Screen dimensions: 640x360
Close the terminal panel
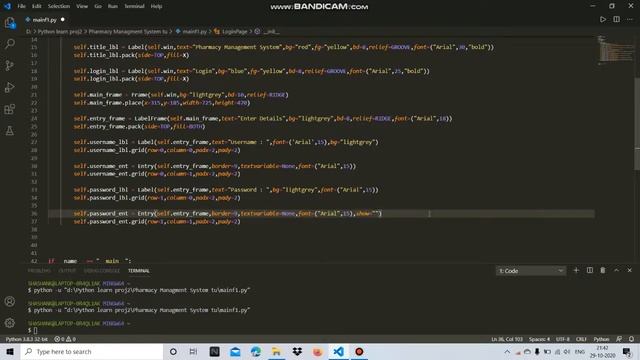click(x=629, y=270)
